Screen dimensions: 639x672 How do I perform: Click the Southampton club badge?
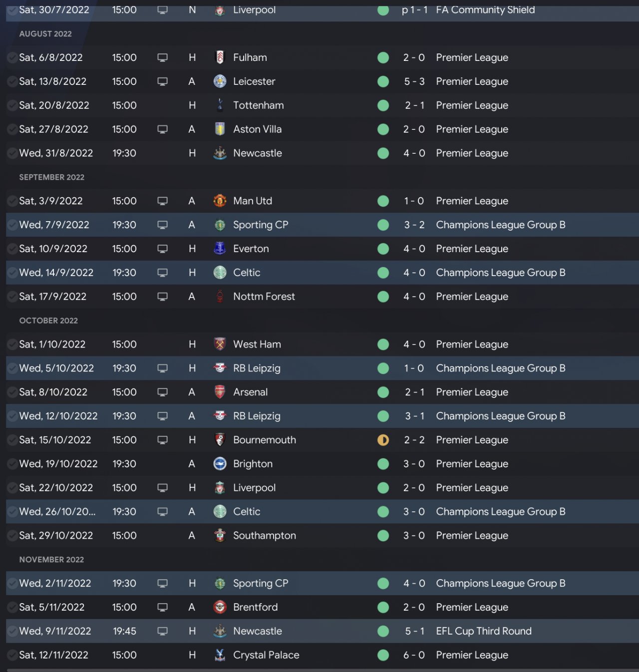click(x=220, y=536)
